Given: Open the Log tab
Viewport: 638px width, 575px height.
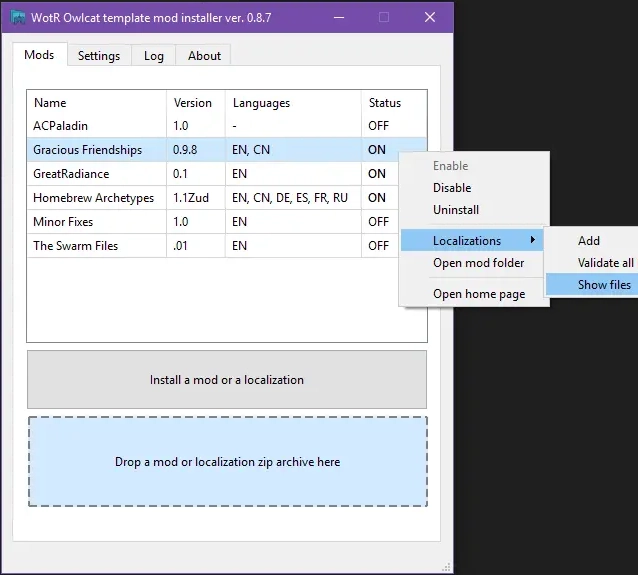Looking at the screenshot, I should (154, 55).
